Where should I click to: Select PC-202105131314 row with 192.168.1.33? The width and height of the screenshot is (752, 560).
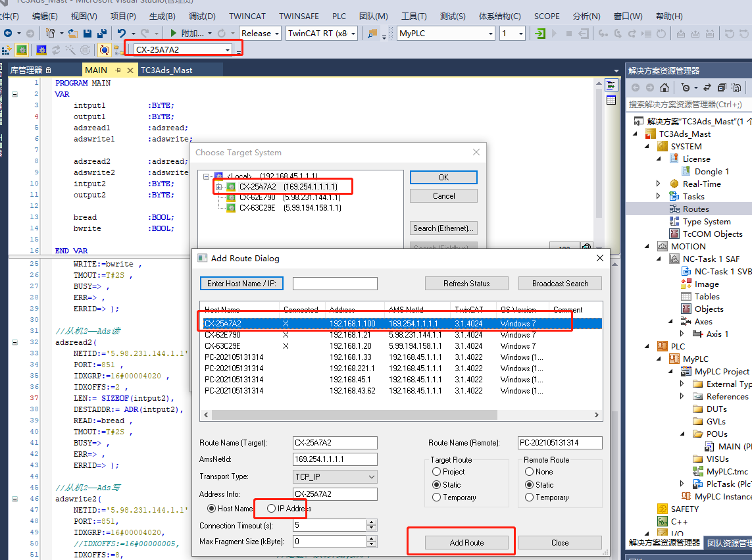[x=401, y=357]
